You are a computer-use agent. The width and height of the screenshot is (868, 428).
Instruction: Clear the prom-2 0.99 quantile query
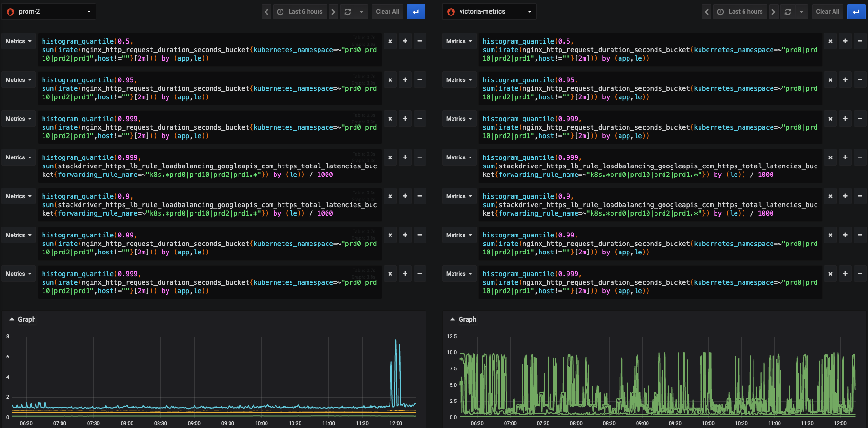390,235
